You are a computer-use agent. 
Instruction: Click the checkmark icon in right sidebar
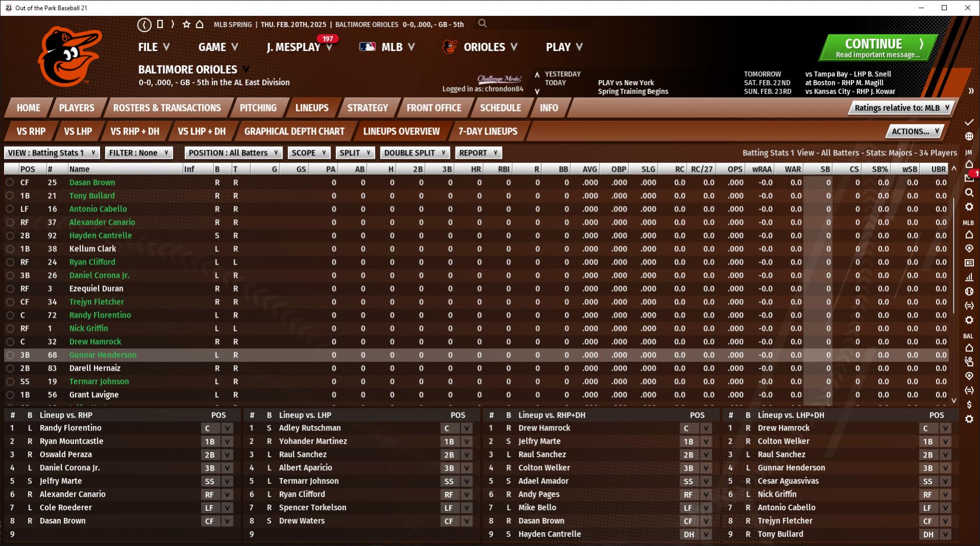pyautogui.click(x=969, y=122)
